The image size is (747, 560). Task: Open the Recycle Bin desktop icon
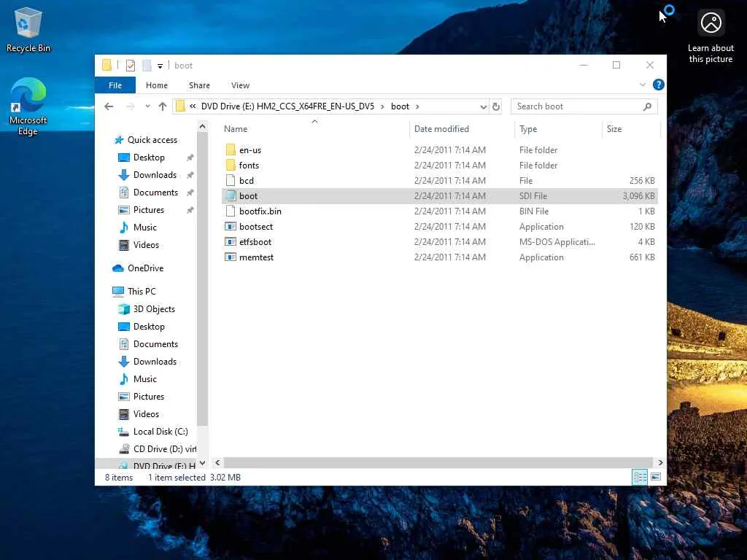click(x=28, y=29)
